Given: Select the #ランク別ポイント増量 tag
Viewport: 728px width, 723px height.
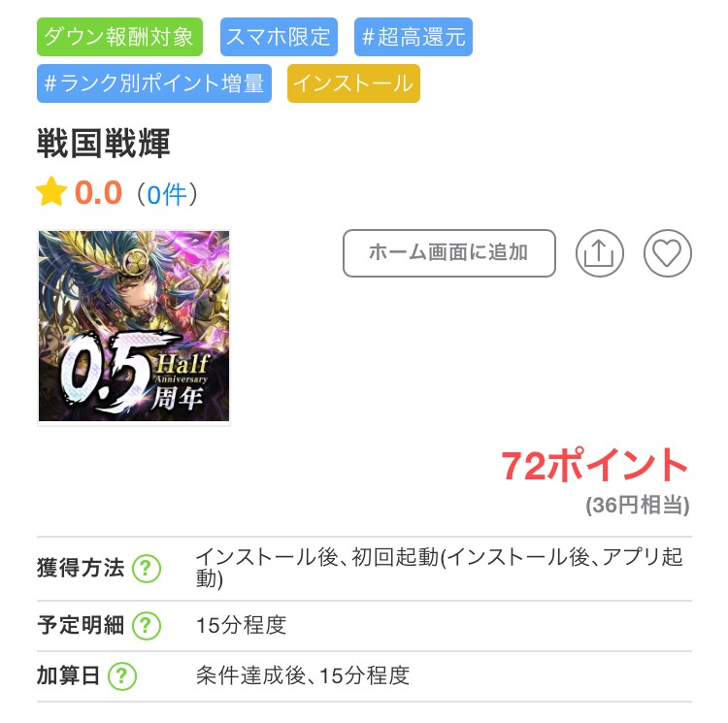Looking at the screenshot, I should click(154, 83).
